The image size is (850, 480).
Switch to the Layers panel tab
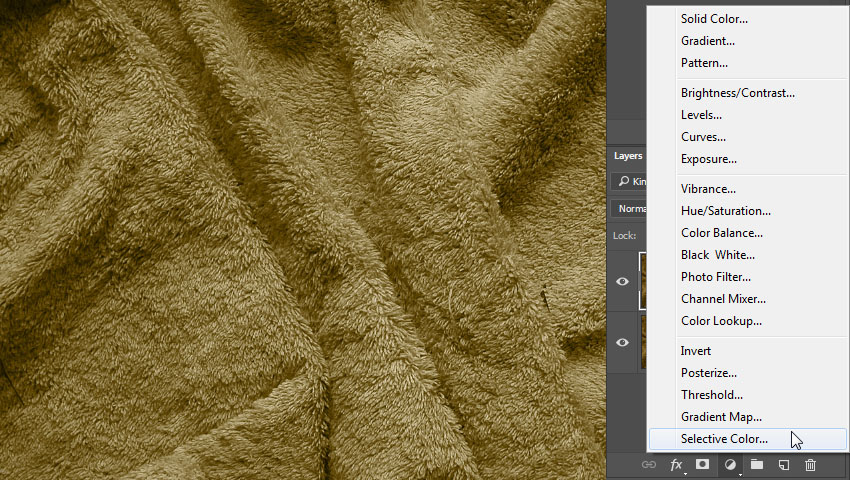coord(628,156)
